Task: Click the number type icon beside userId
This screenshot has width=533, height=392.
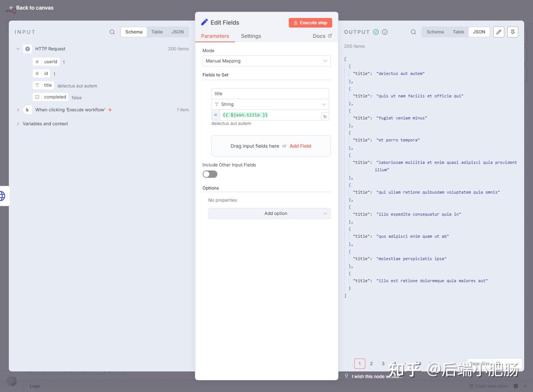Action: (x=37, y=62)
